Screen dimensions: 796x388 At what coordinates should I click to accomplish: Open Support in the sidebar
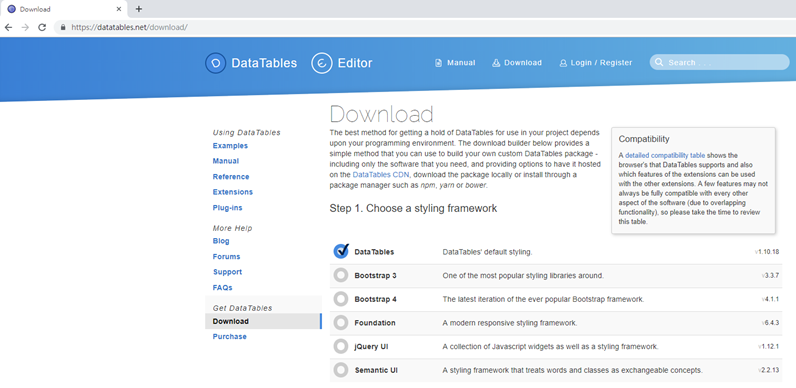[x=227, y=272]
